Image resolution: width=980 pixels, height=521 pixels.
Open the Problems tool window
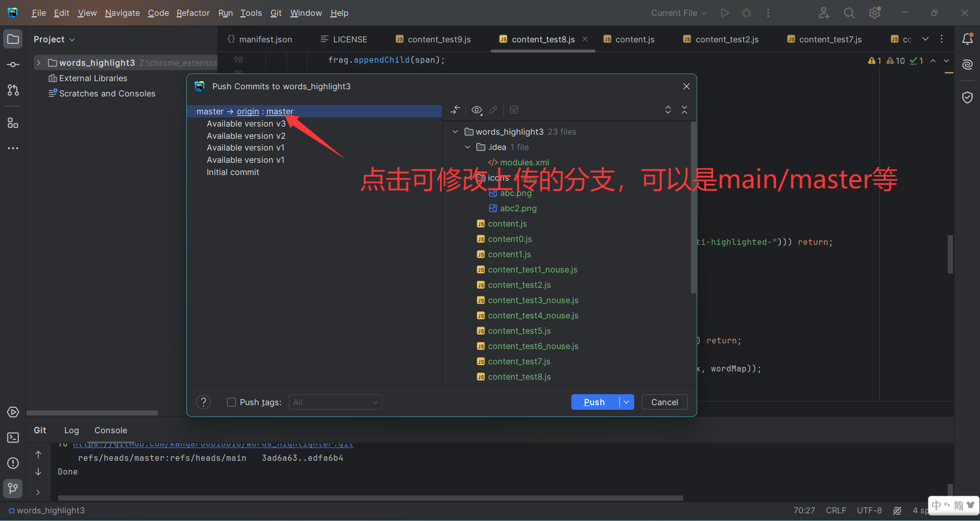coord(13,463)
